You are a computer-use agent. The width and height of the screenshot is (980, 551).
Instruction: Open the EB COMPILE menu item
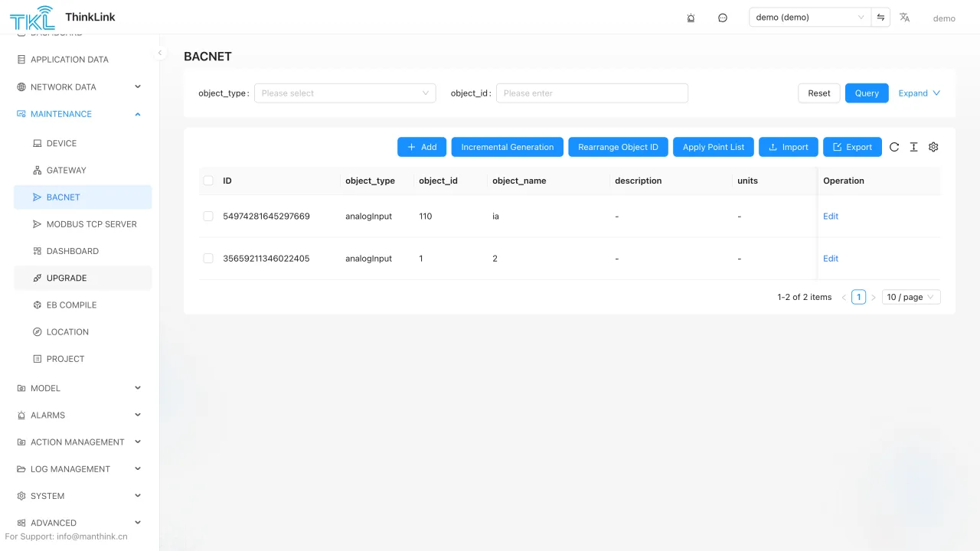point(83,305)
